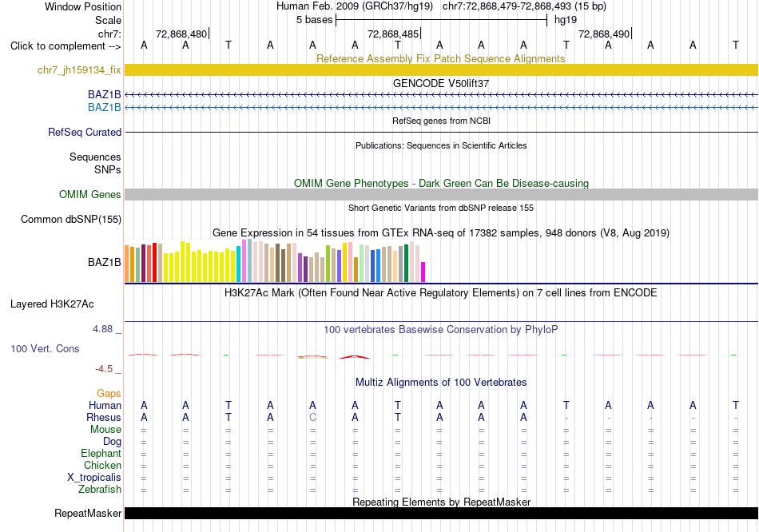Click the 'Mouse' species label
This screenshot has height=532, width=759.
105,430
